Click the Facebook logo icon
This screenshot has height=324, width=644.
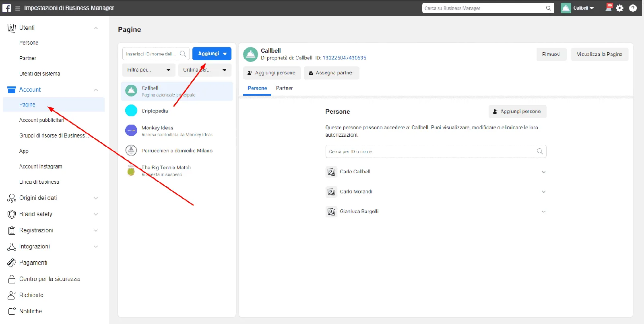tap(7, 8)
